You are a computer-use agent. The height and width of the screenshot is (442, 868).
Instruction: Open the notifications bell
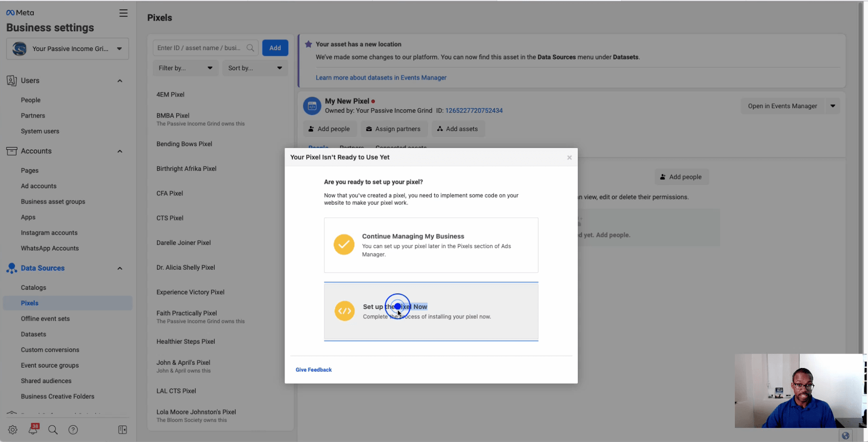[x=33, y=429]
